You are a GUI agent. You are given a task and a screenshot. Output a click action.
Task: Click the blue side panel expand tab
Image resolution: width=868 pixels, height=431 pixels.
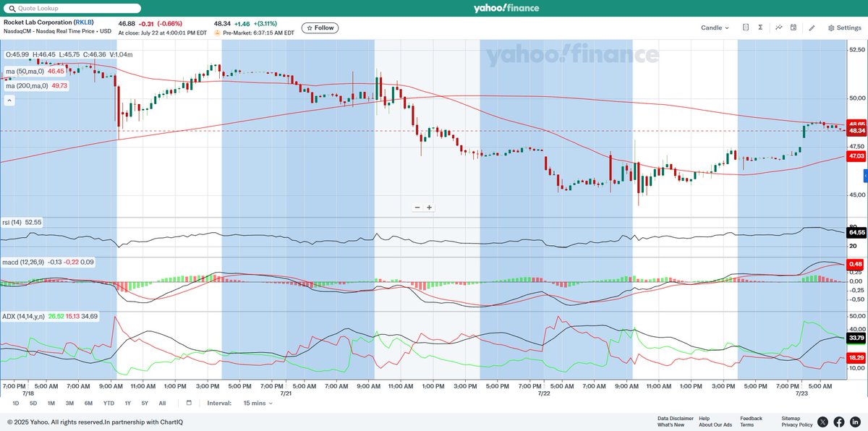tap(865, 176)
